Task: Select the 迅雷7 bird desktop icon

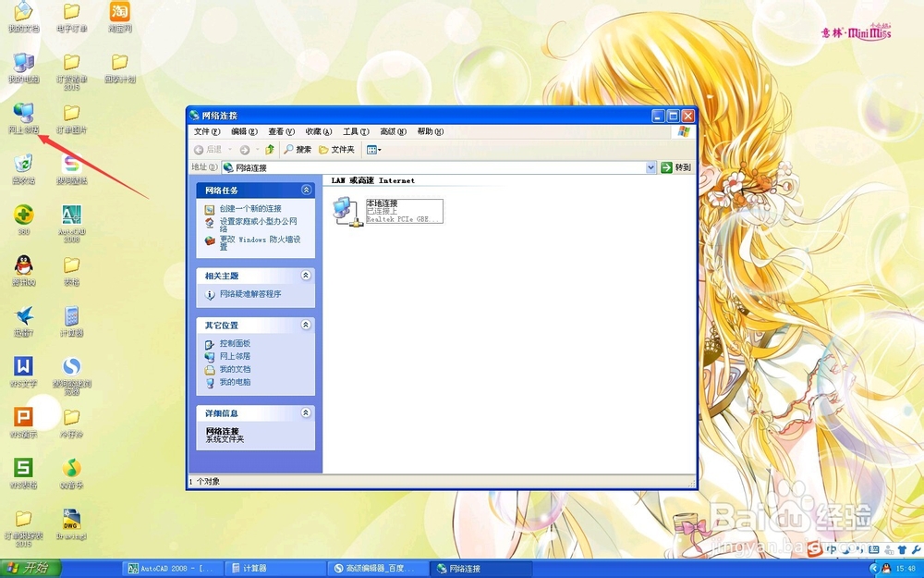Action: (x=24, y=322)
